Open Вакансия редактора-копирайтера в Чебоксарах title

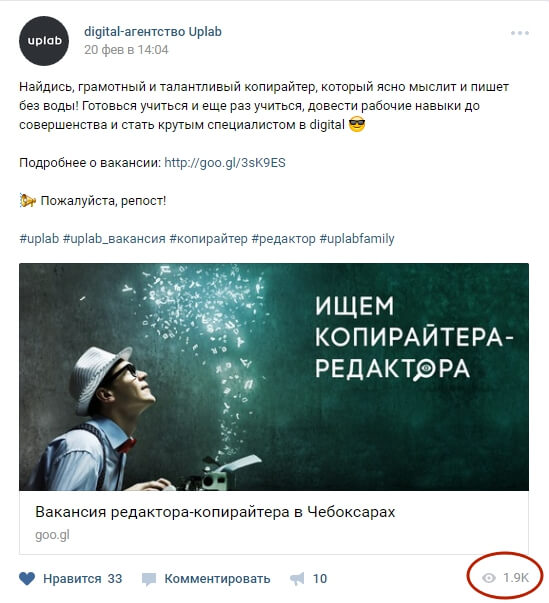(215, 512)
